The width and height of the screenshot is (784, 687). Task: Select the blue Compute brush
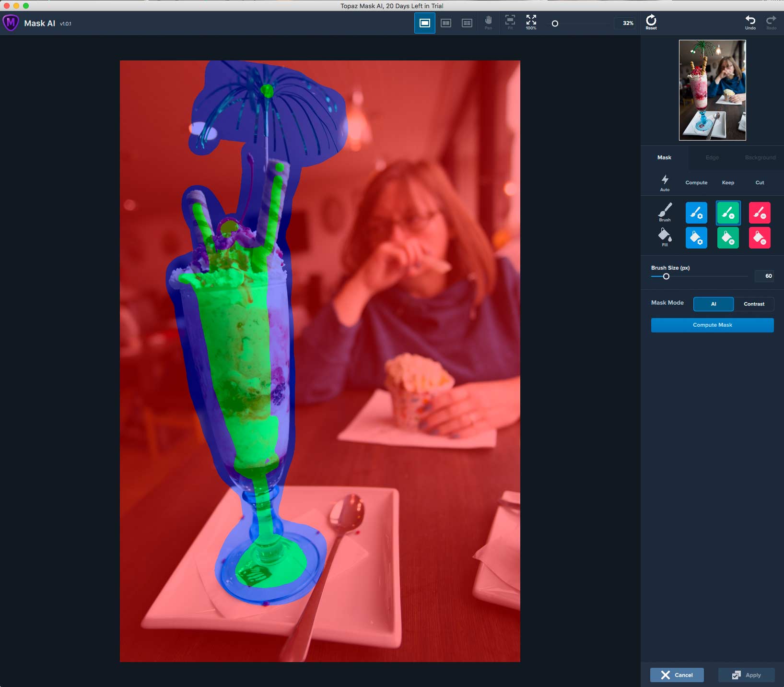pos(696,213)
